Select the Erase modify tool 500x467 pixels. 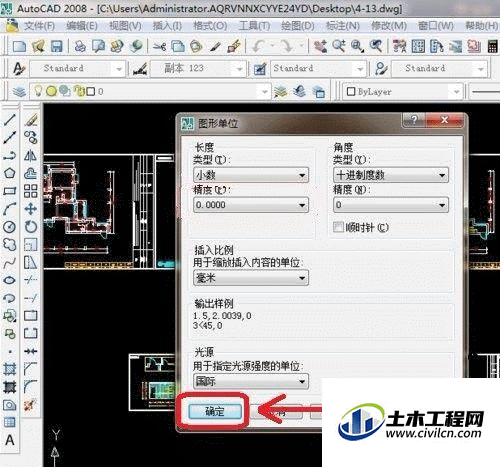click(x=31, y=119)
